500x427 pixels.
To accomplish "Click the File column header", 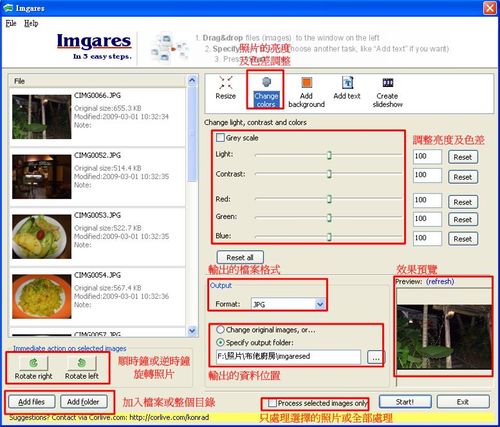I will [x=97, y=81].
